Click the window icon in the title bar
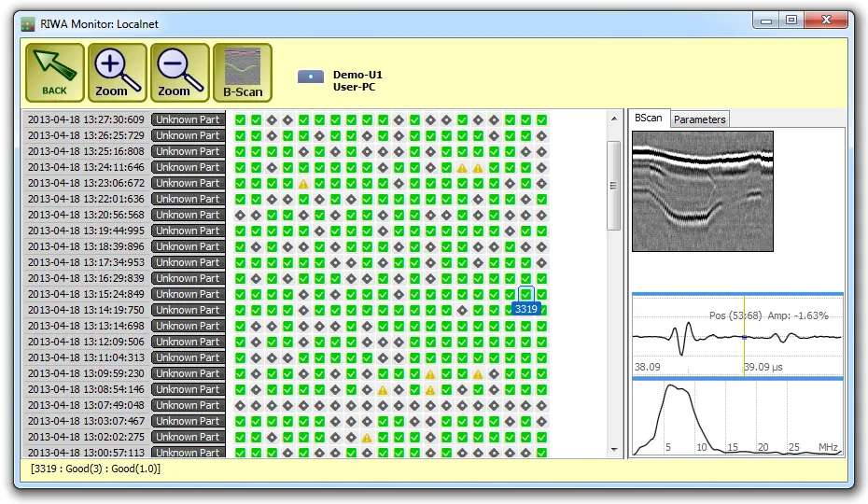The image size is (868, 504). click(x=28, y=23)
